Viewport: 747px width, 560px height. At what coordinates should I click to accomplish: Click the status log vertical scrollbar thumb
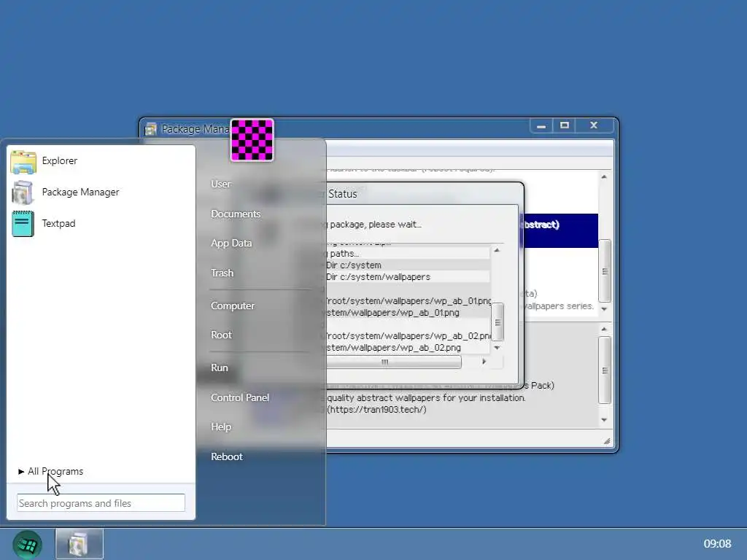tap(498, 322)
